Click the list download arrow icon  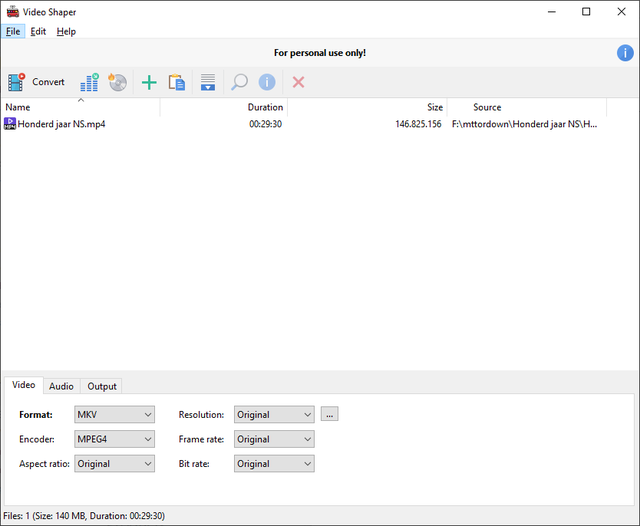pos(208,82)
